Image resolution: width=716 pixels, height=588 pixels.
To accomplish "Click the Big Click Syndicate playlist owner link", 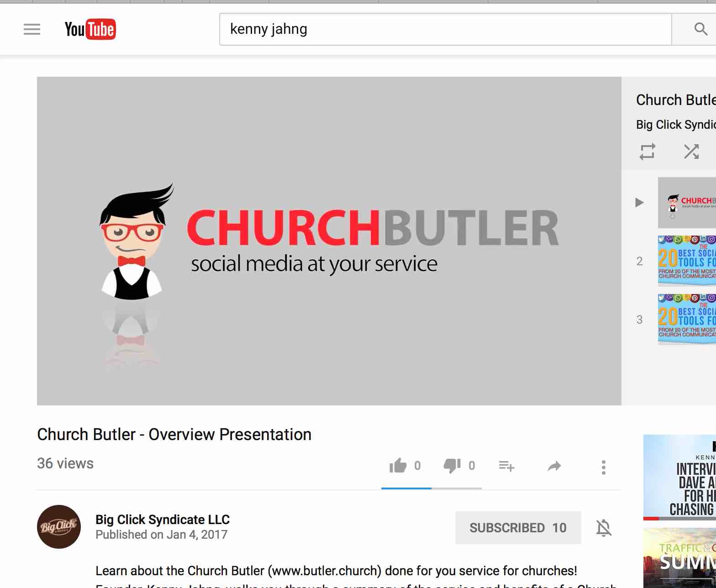I will [676, 125].
